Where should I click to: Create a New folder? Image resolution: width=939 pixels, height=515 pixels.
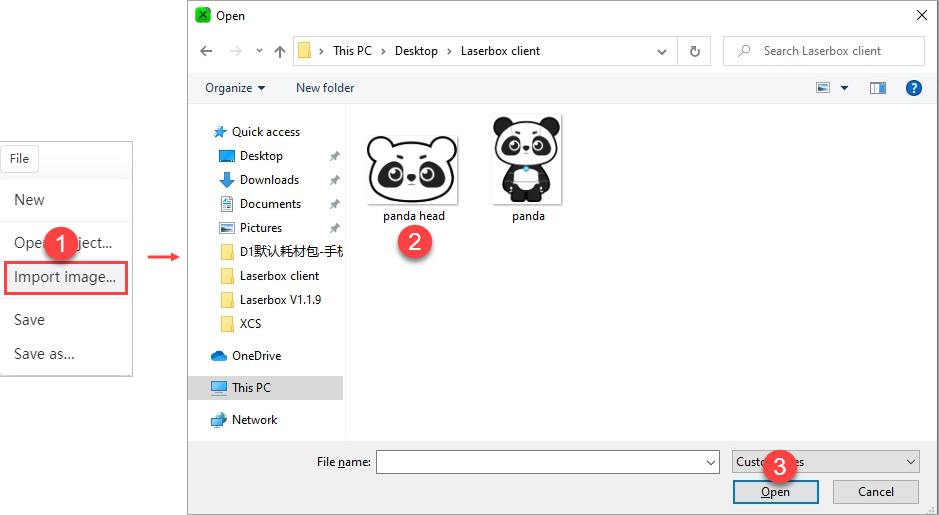pos(325,88)
